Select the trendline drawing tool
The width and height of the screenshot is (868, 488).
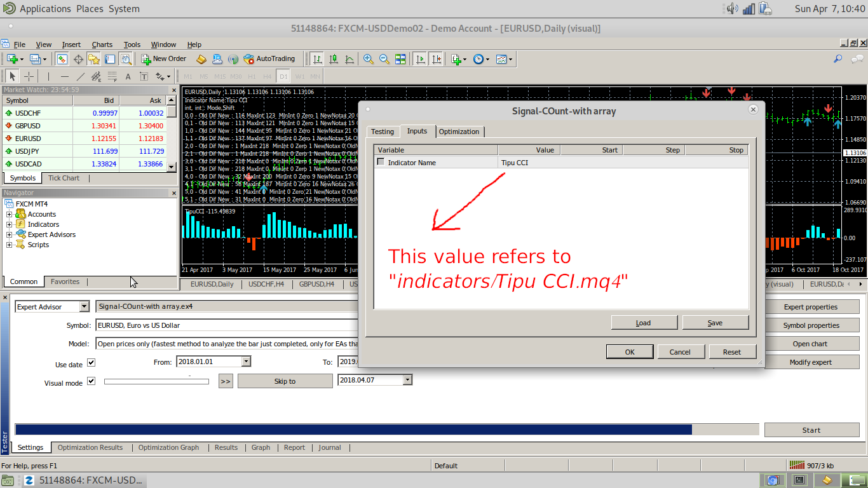[81, 76]
